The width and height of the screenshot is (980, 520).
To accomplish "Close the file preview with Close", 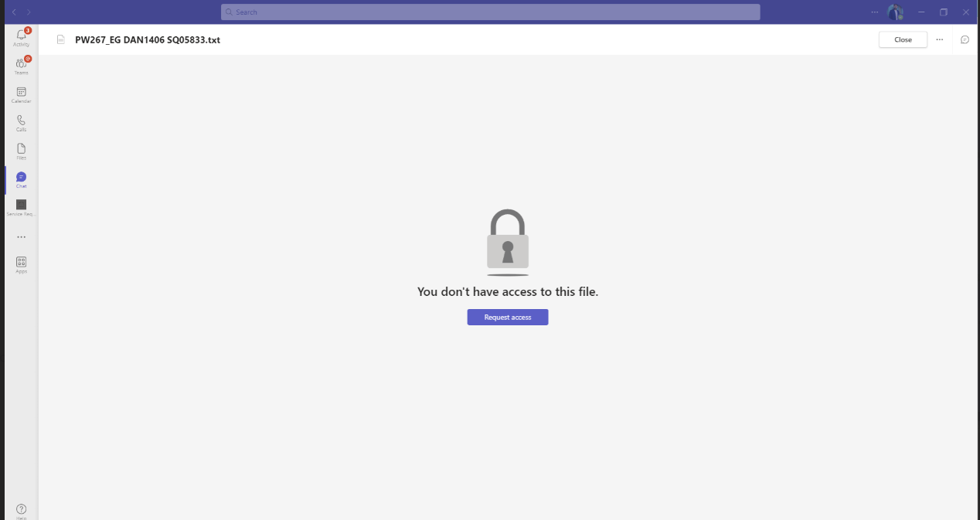I will tap(903, 39).
